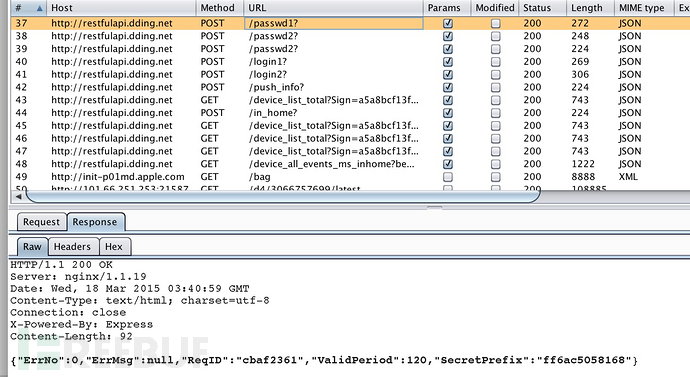Viewport: 690px width, 377px height.
Task: Click length value 1222
Action: (x=583, y=164)
